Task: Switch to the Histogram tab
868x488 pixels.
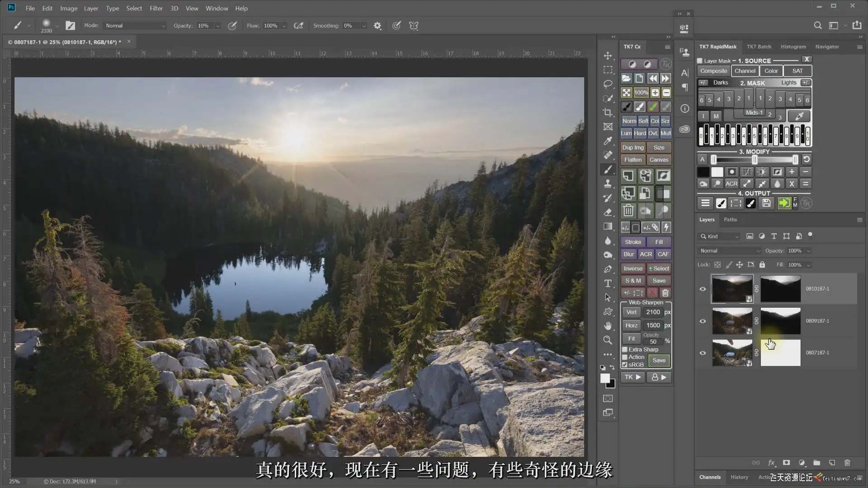Action: 793,47
